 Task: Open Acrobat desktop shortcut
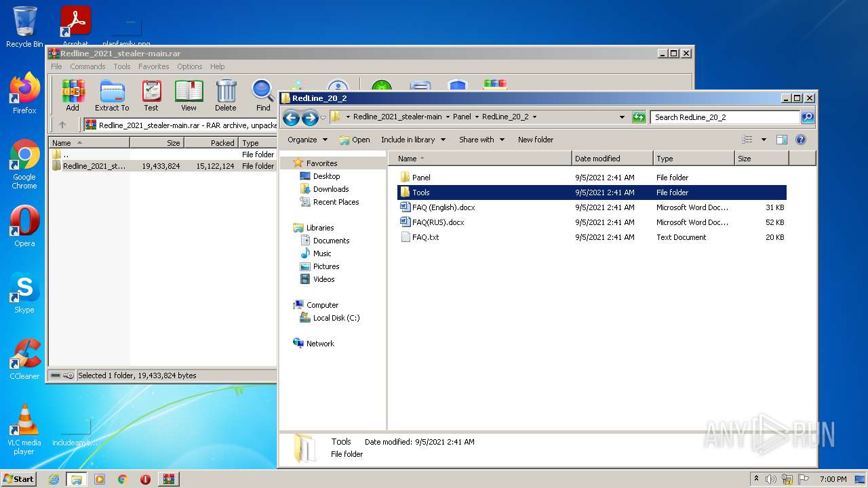(x=75, y=27)
